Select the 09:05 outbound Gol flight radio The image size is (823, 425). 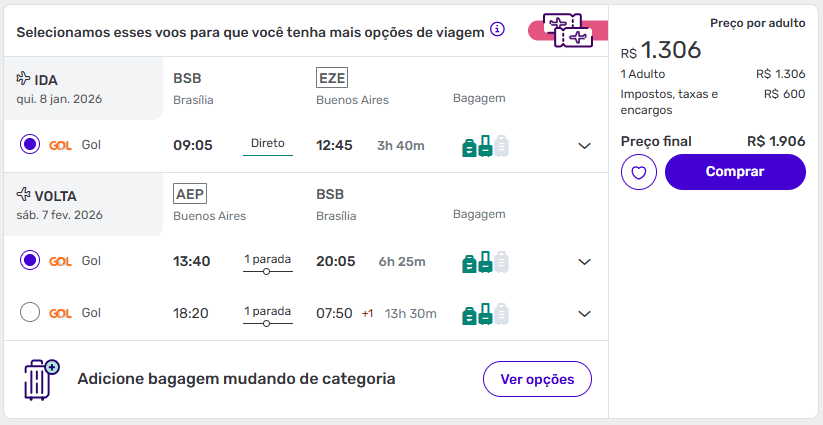[x=30, y=145]
